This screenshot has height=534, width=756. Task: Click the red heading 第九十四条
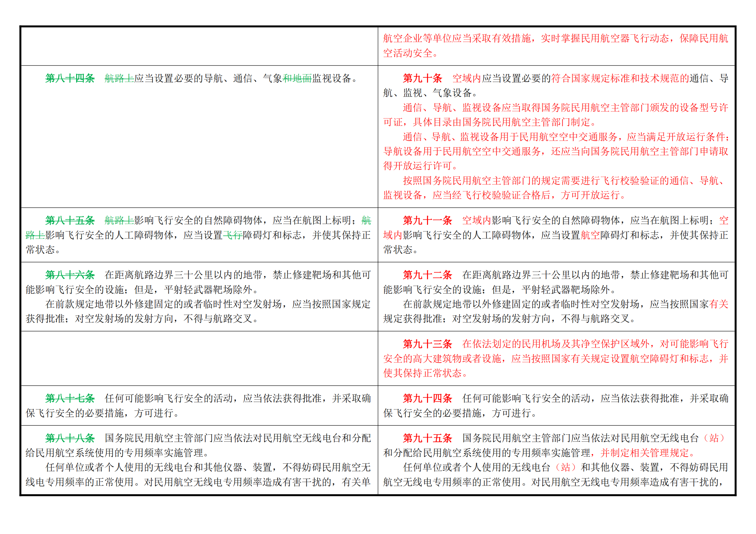[427, 398]
